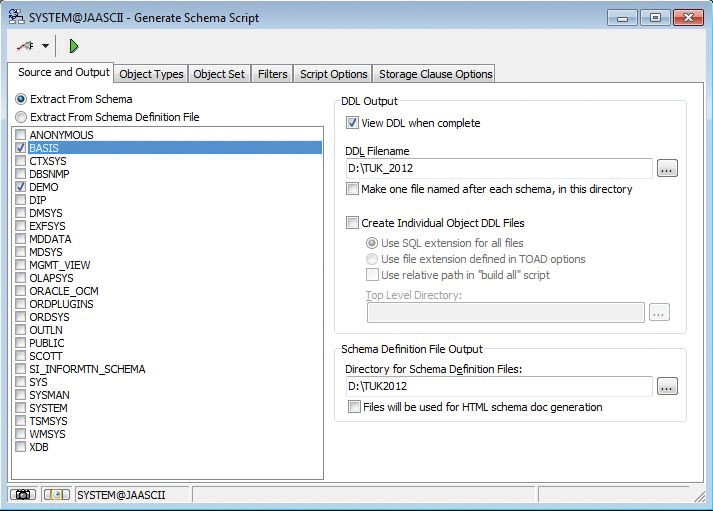Screen dimensions: 713x511
Task: Check the OUTLN schema checkbox
Action: [20, 330]
